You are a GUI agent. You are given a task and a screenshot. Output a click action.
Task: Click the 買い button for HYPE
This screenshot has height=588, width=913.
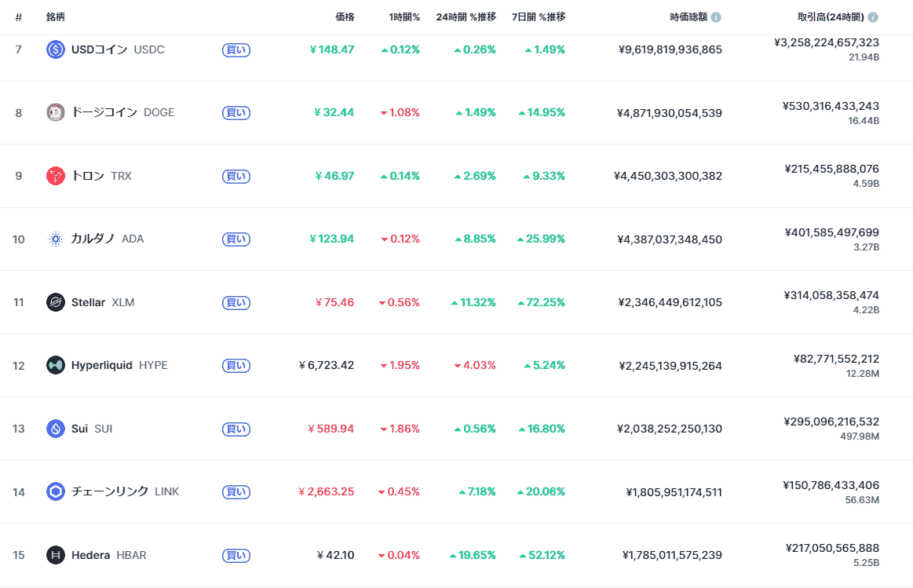pos(236,366)
